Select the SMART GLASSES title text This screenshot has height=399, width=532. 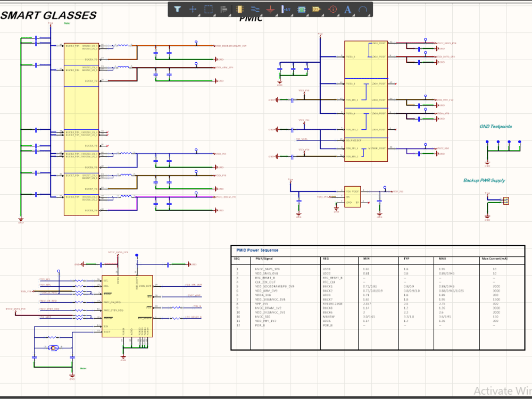coord(49,15)
